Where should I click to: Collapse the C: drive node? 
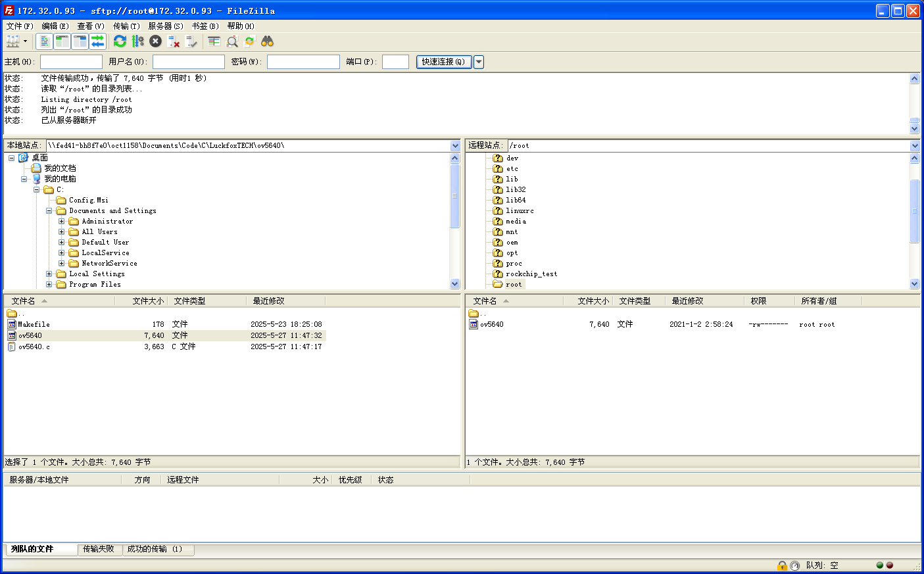tap(36, 189)
